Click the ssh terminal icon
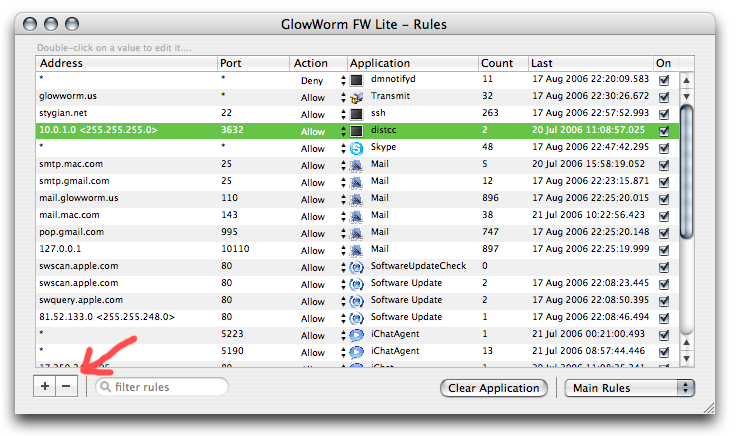The image size is (738, 436). pos(357,114)
